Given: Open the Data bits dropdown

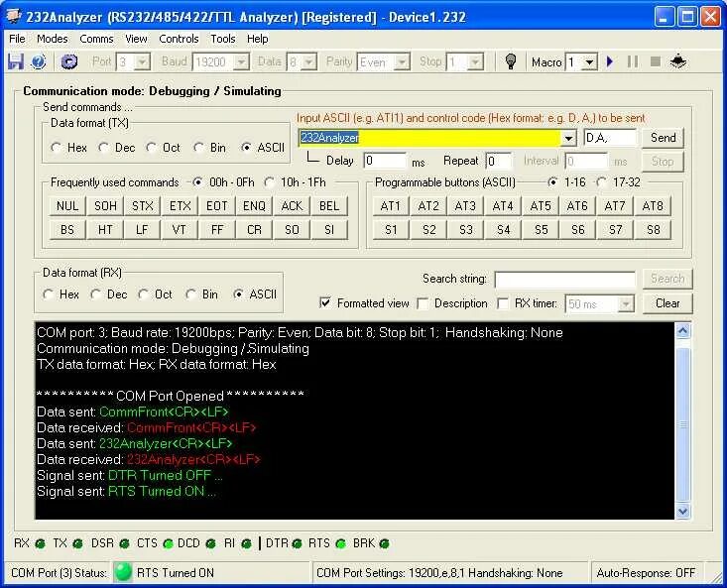Looking at the screenshot, I should (x=309, y=61).
